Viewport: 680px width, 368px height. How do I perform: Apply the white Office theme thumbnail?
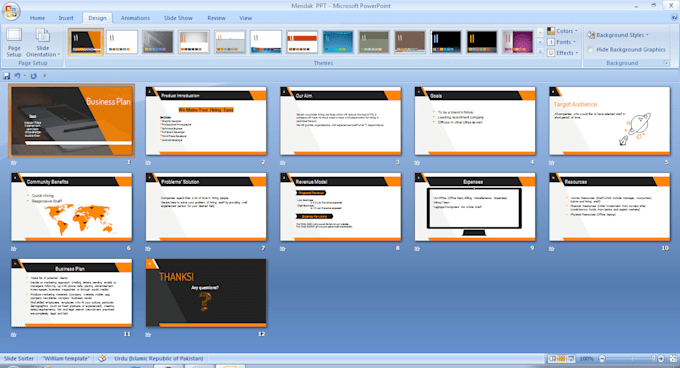click(122, 42)
